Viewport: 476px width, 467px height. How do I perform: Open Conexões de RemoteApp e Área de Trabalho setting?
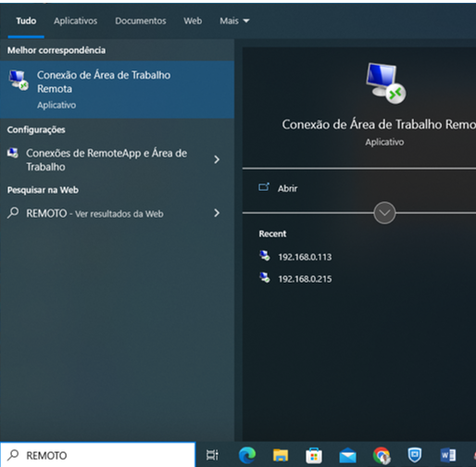pyautogui.click(x=117, y=160)
